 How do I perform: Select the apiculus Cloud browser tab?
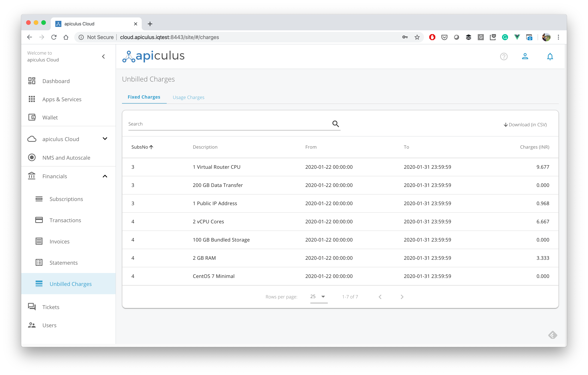(96, 24)
